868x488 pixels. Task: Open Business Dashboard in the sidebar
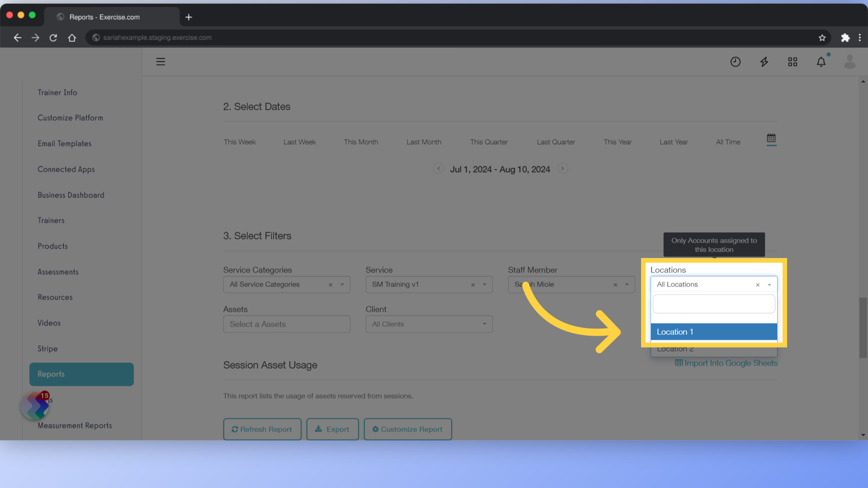point(71,195)
